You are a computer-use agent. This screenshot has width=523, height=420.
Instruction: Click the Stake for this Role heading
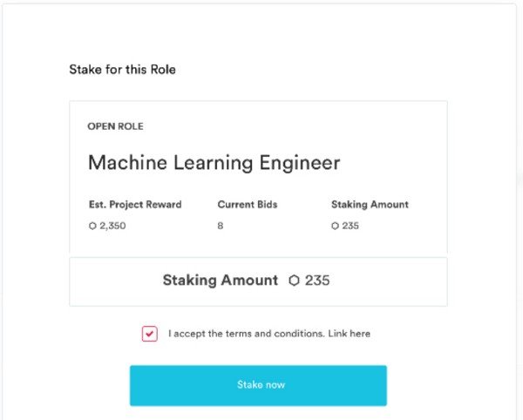click(x=122, y=70)
